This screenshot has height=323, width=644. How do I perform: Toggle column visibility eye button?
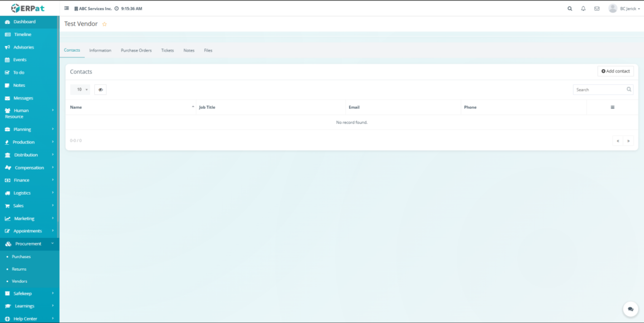pos(100,89)
